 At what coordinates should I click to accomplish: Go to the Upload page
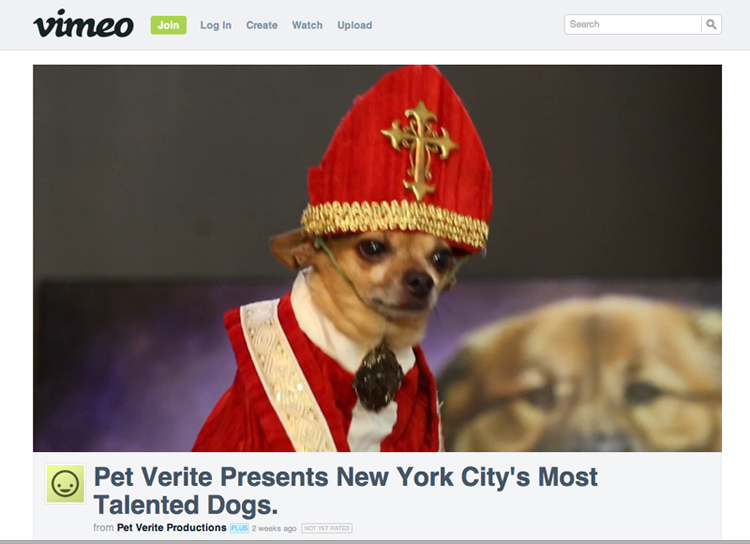click(x=354, y=25)
